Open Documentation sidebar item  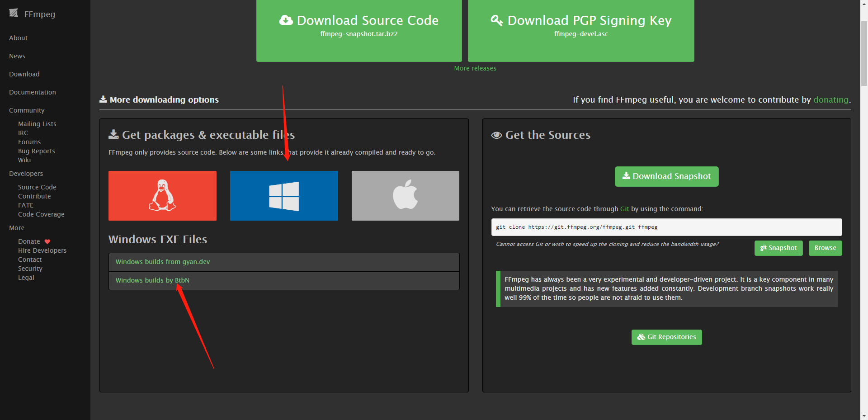click(33, 92)
